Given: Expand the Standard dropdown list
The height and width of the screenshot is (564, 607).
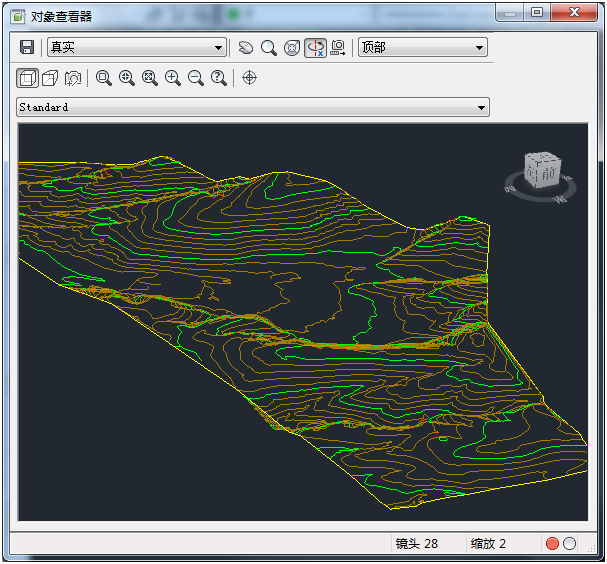Looking at the screenshot, I should point(252,107).
